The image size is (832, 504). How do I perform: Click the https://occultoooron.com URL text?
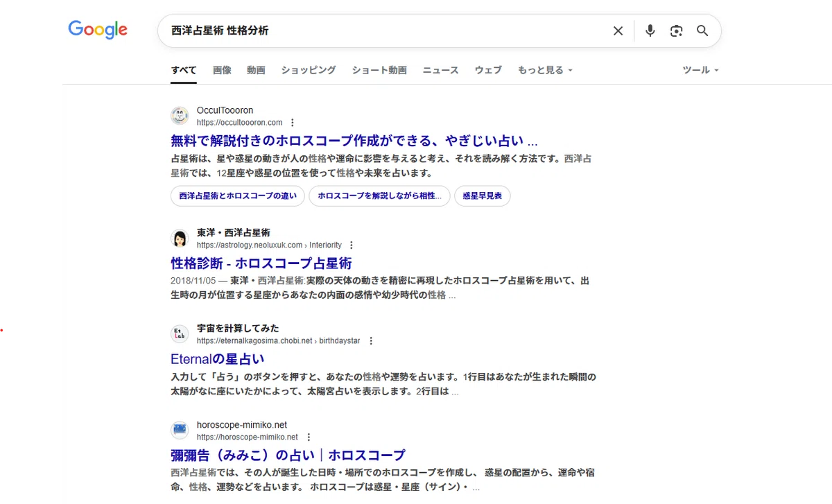(x=240, y=123)
